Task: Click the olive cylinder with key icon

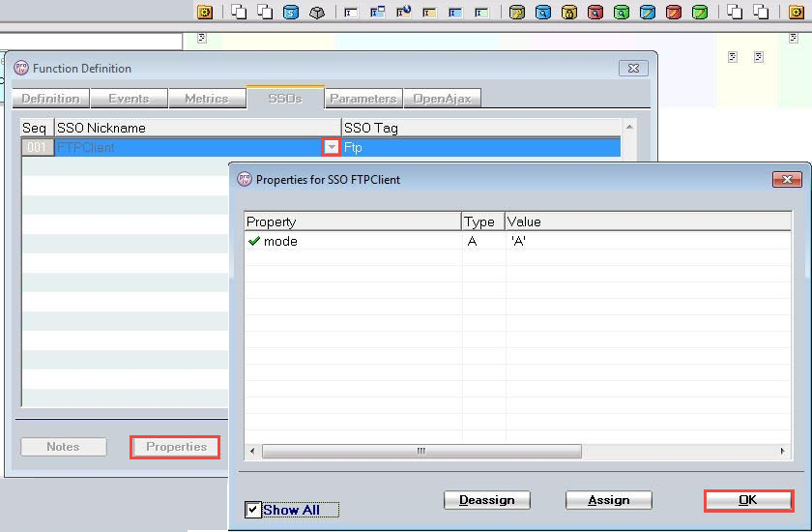Action: point(517,12)
